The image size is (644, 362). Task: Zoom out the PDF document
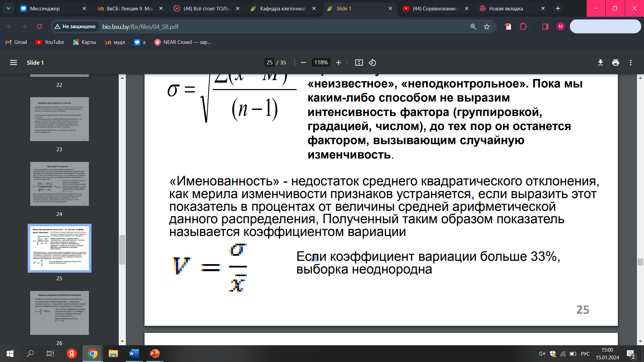[x=303, y=63]
